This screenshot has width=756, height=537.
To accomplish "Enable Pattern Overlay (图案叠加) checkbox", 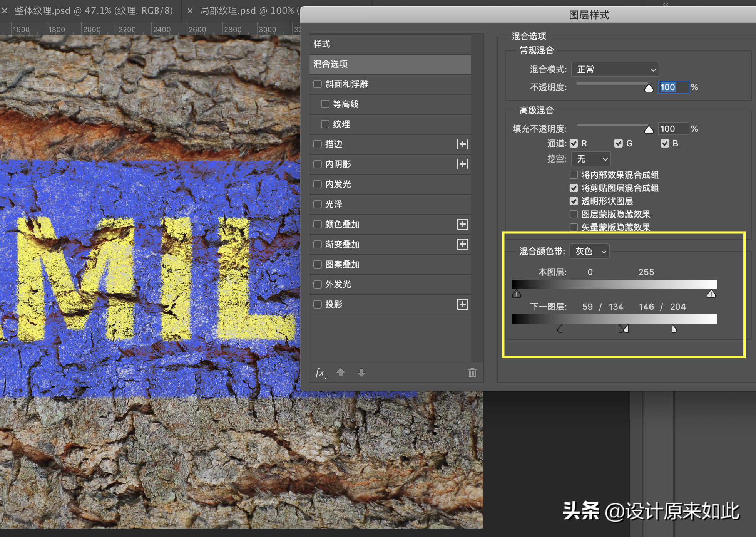I will pyautogui.click(x=318, y=264).
